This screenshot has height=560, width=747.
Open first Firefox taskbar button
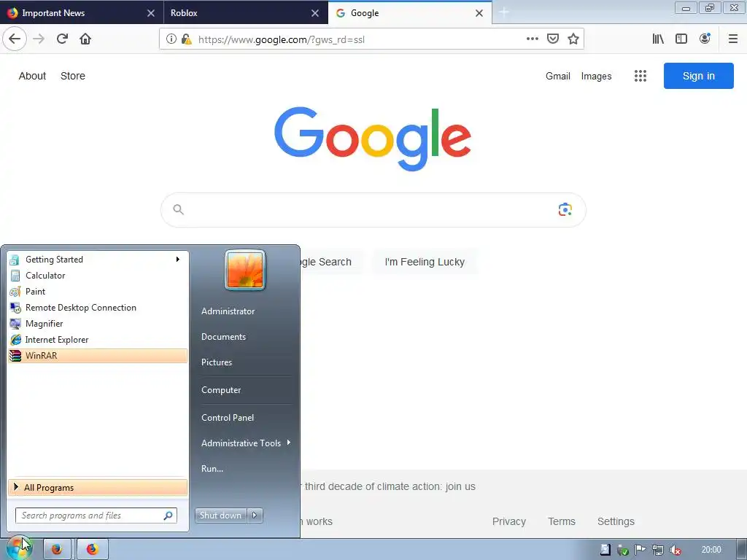click(57, 550)
